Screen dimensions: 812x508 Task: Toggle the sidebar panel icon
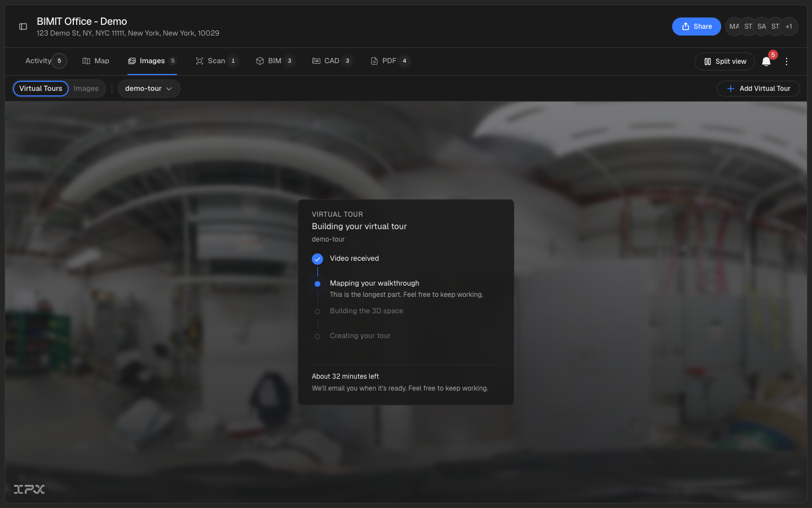point(23,27)
